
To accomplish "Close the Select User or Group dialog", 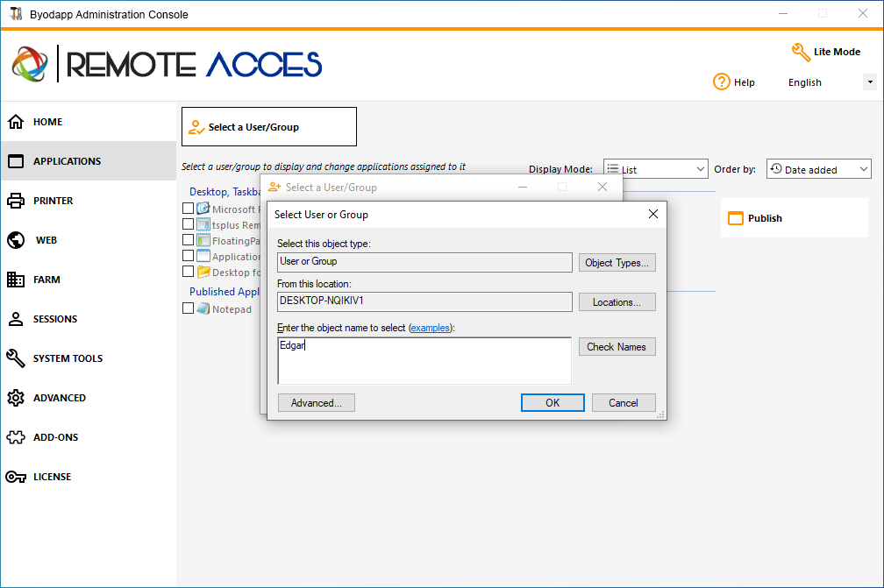I will pos(652,214).
